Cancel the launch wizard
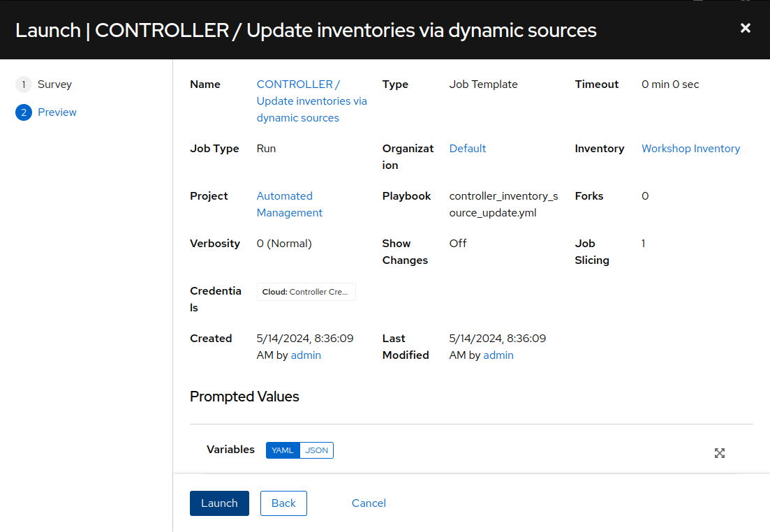This screenshot has width=770, height=532. (x=369, y=503)
